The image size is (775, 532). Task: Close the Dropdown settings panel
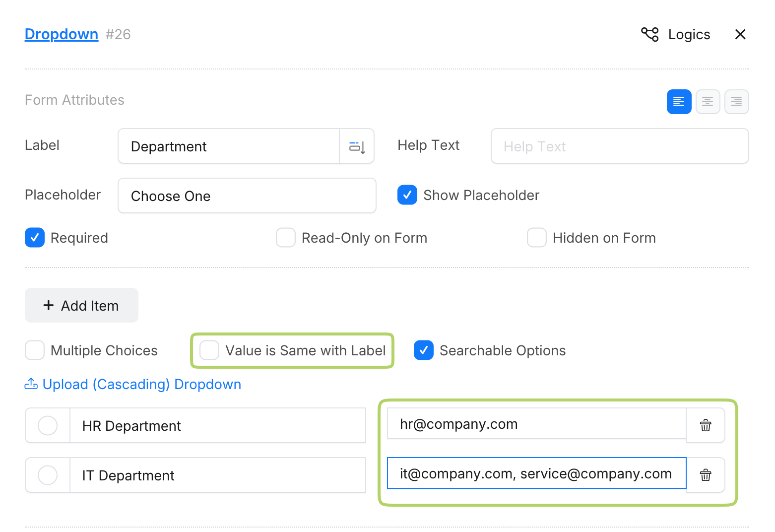coord(740,34)
